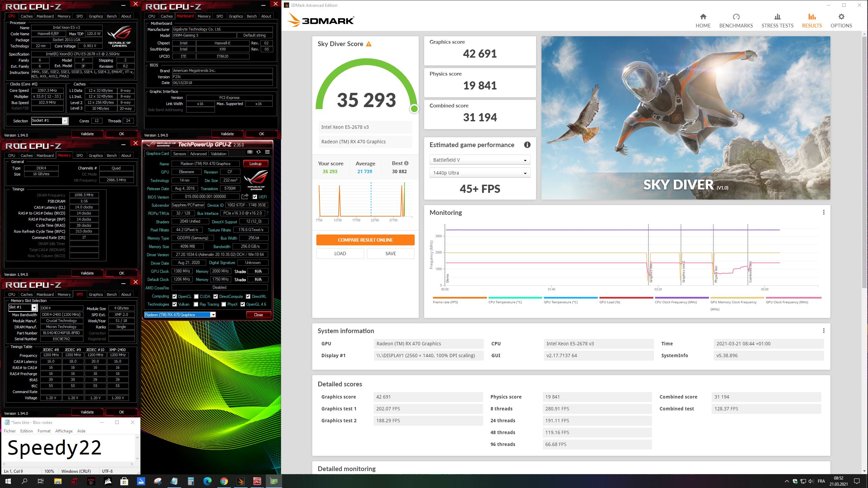Click Lookup button in GPU-Z

[x=255, y=164]
